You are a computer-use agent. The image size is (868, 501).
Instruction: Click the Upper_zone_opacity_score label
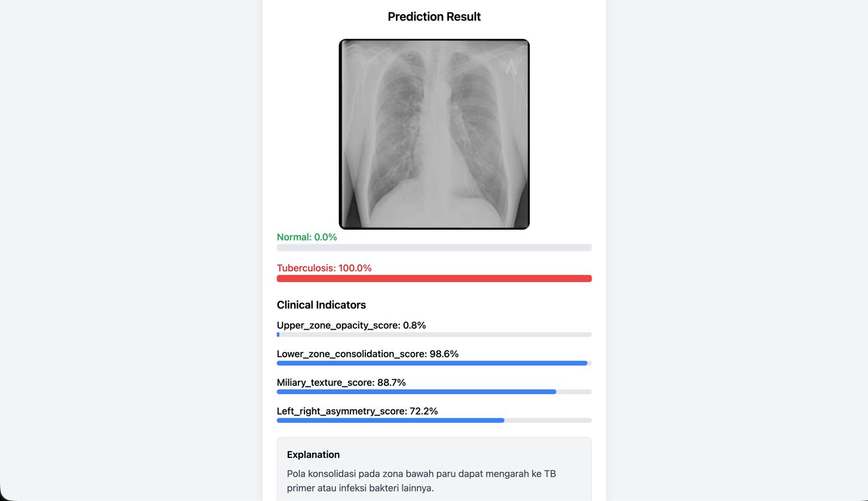[x=351, y=325]
